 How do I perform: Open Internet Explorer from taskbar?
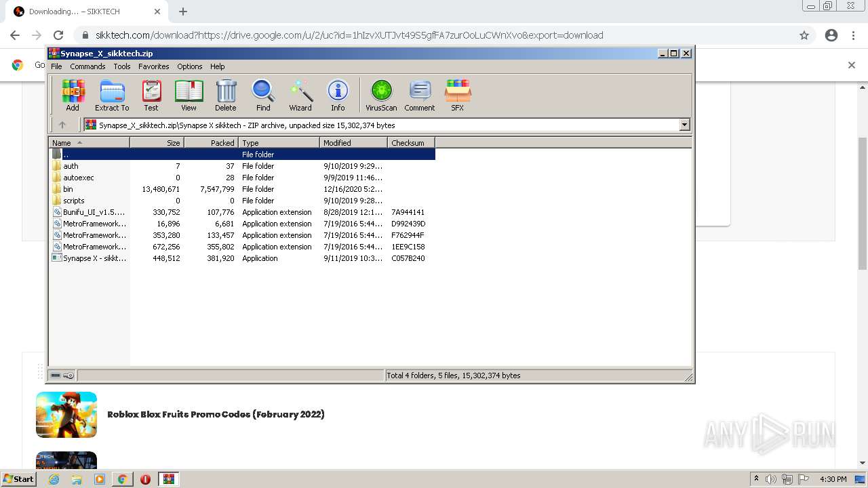click(54, 479)
